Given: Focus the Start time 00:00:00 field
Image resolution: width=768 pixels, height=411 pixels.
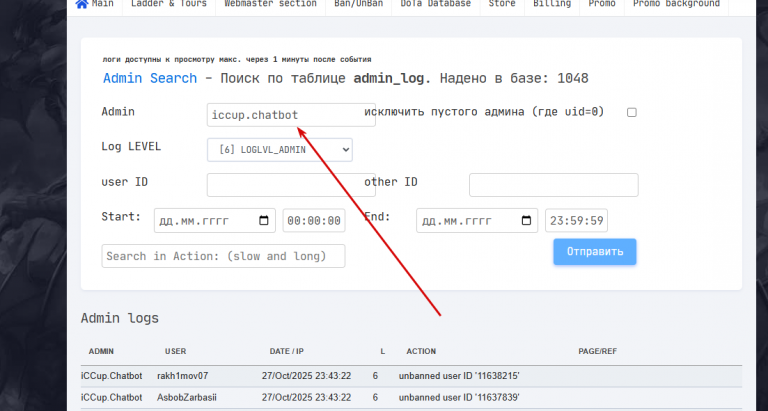Looking at the screenshot, I should click(314, 220).
